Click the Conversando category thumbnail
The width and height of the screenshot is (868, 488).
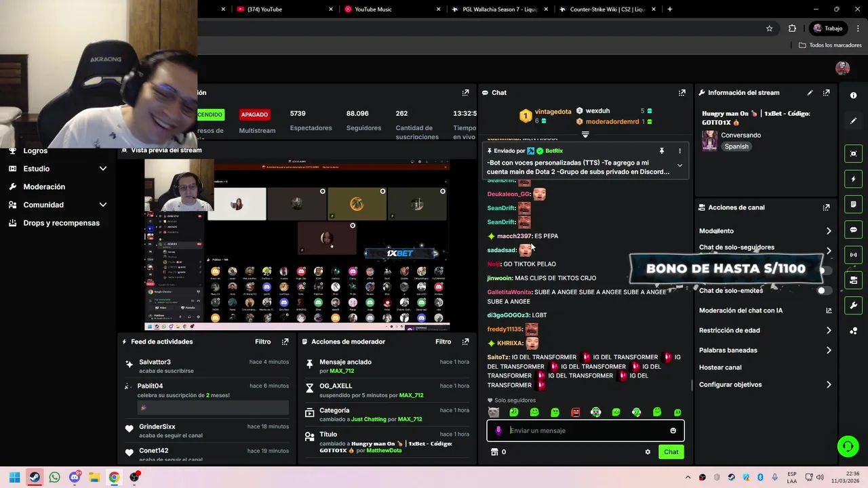click(709, 140)
